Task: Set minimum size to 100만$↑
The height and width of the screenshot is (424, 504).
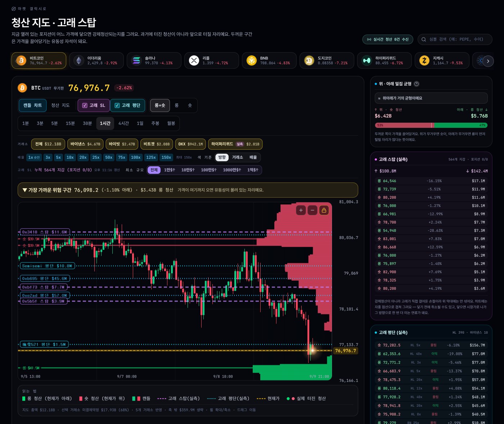Action: [209, 170]
